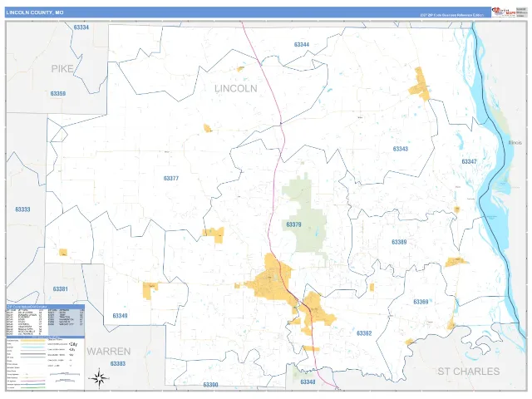Click the ZIP code label 63381
Screen dimensions: 532x399
coord(61,289)
